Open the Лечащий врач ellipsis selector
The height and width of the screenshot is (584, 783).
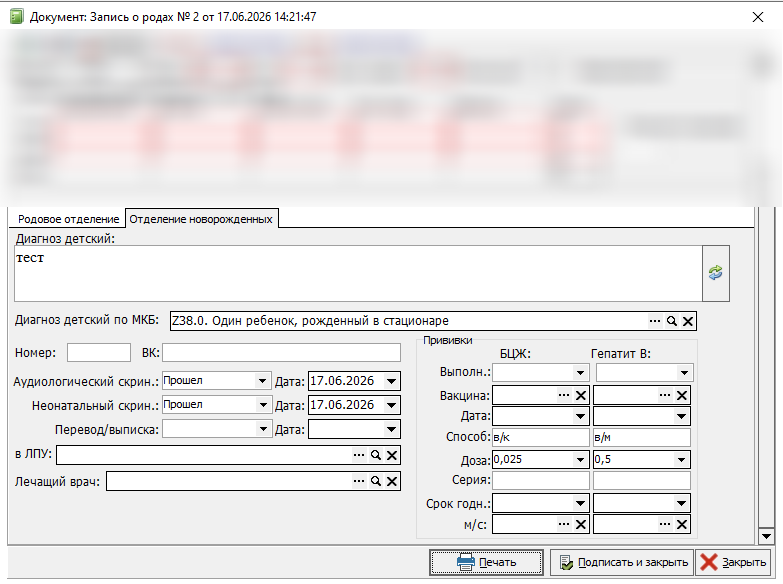[359, 481]
